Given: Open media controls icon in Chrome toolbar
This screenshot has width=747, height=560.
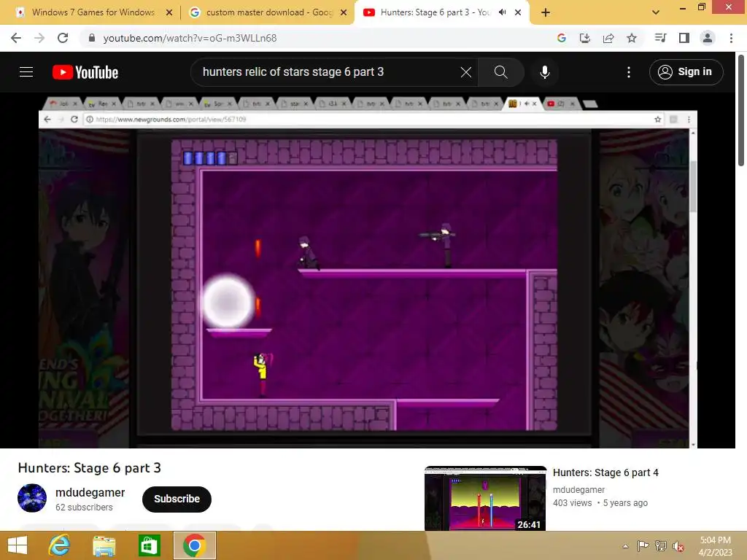Looking at the screenshot, I should click(x=660, y=38).
